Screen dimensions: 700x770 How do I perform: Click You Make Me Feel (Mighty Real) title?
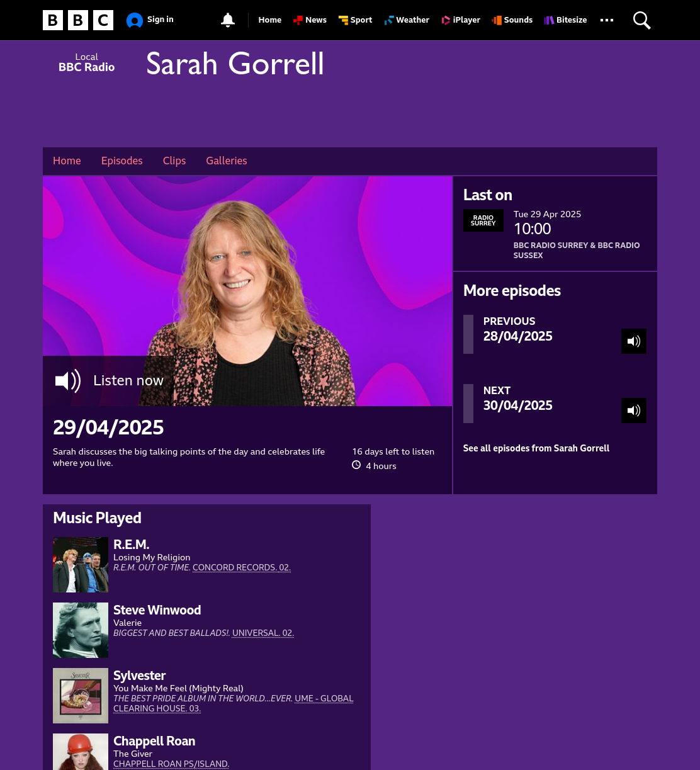(178, 688)
